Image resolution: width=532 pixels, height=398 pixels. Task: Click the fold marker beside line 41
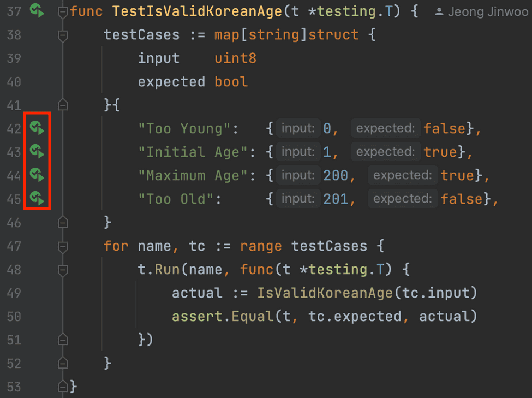click(62, 105)
